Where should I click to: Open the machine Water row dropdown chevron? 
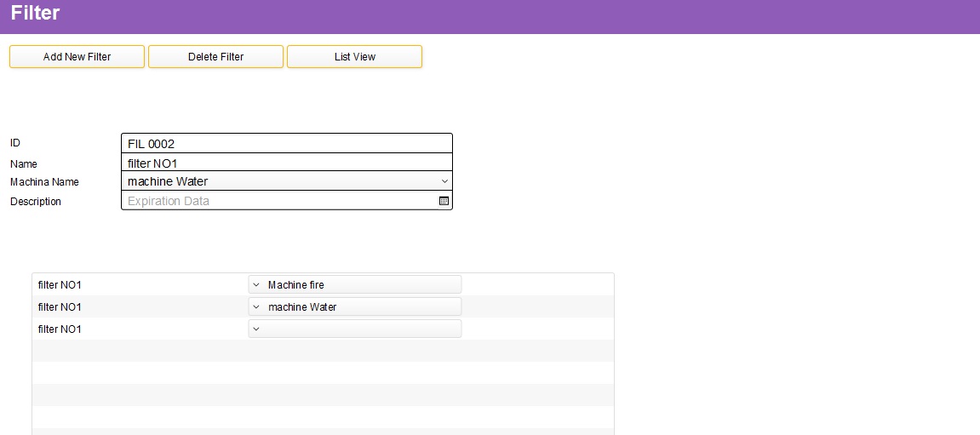pyautogui.click(x=255, y=306)
